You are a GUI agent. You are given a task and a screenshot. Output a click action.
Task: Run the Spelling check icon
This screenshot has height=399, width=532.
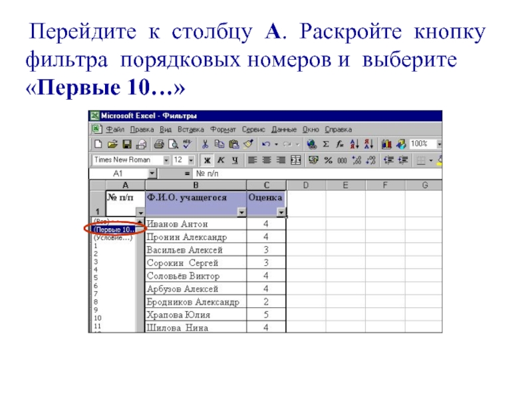tap(188, 144)
